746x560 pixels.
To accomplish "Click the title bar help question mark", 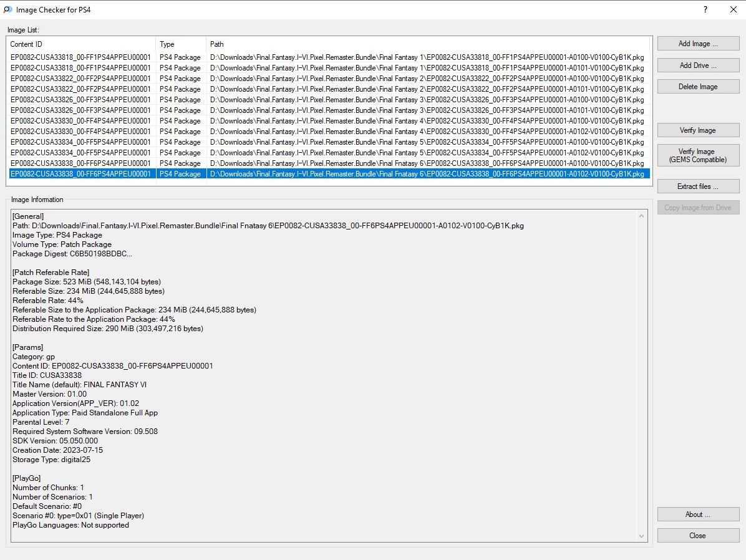I will (x=705, y=9).
